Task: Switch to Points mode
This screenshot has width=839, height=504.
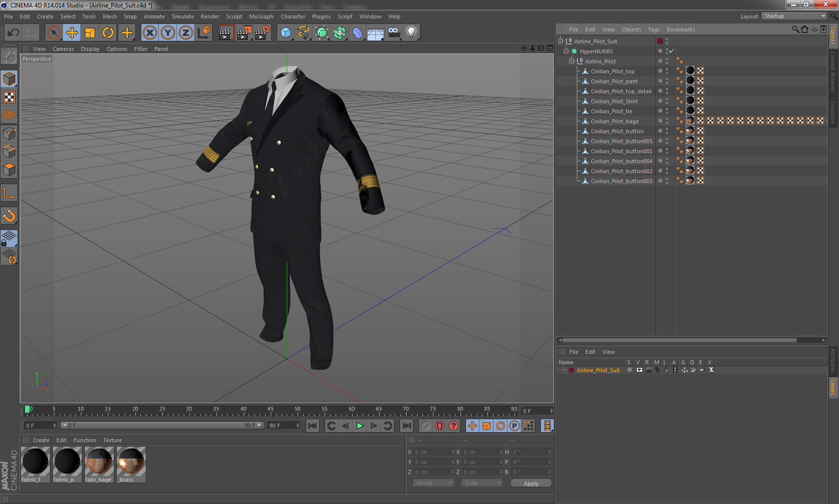Action: [9, 134]
